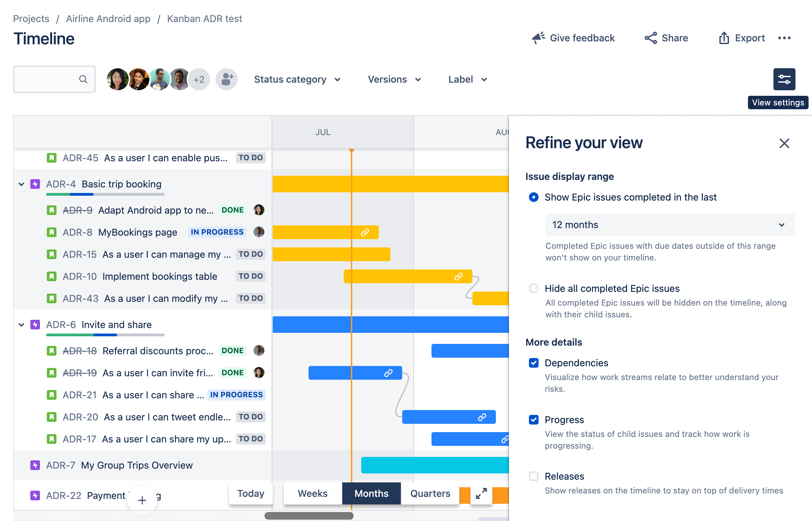The height and width of the screenshot is (521, 812).
Task: Click the link icon on ADR-8 bar
Action: (364, 232)
